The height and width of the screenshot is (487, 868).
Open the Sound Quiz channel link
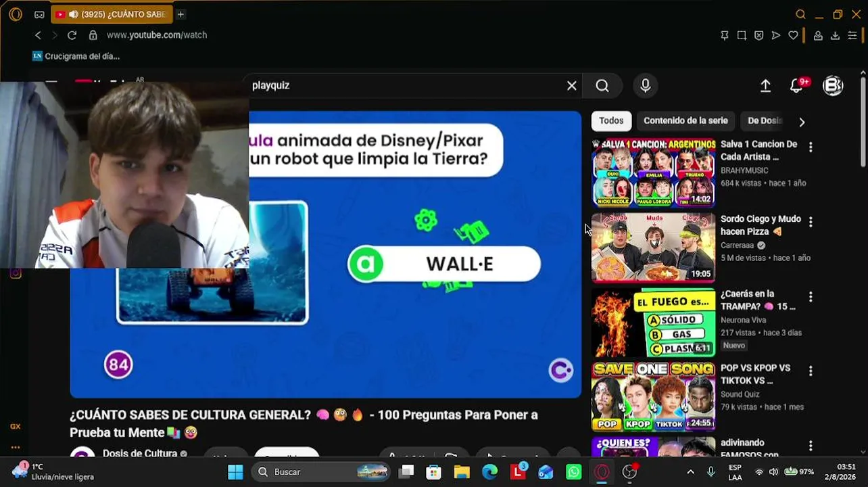(740, 394)
